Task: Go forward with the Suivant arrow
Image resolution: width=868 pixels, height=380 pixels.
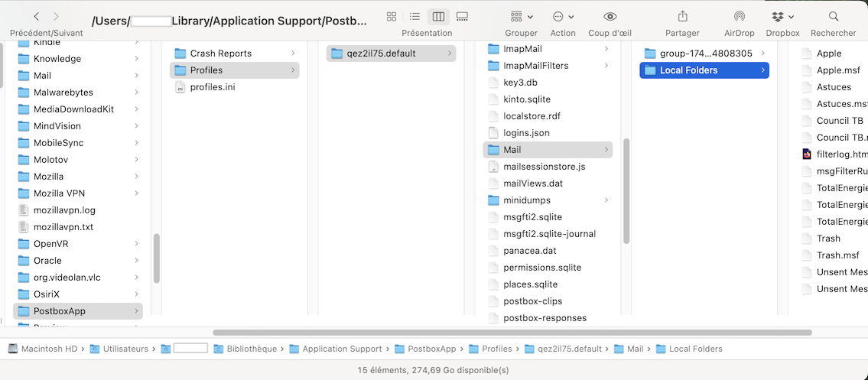Action: (x=56, y=17)
